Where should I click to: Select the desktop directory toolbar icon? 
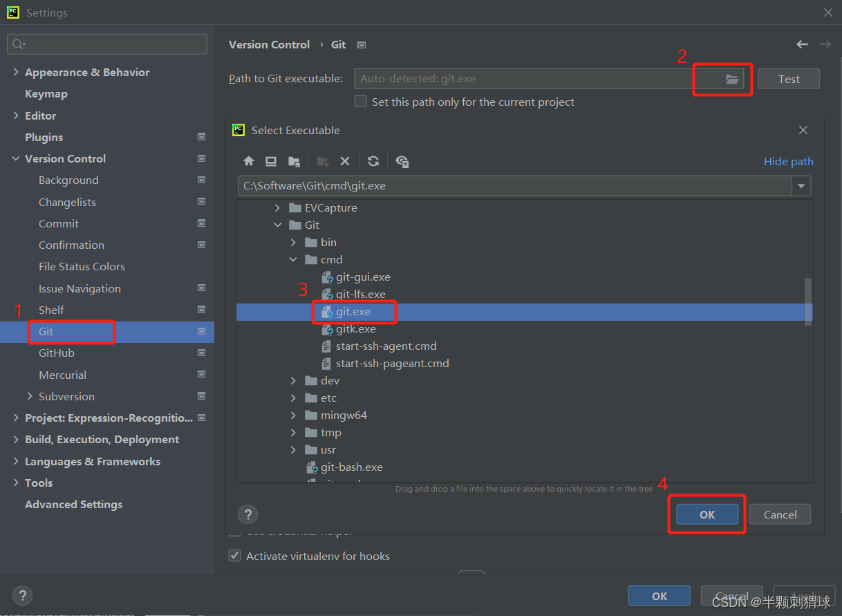pos(270,161)
